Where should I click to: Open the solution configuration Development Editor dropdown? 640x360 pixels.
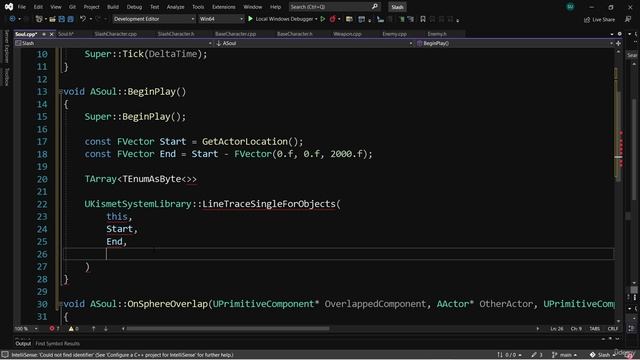tap(154, 19)
